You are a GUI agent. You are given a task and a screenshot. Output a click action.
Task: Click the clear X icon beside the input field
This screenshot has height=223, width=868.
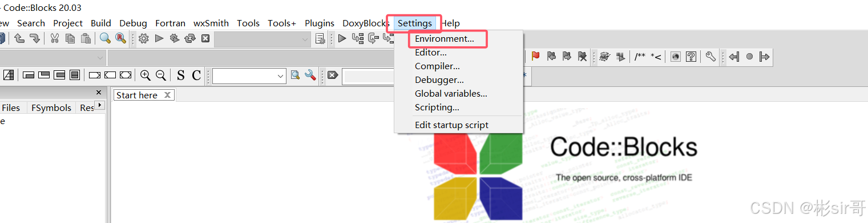pos(333,75)
